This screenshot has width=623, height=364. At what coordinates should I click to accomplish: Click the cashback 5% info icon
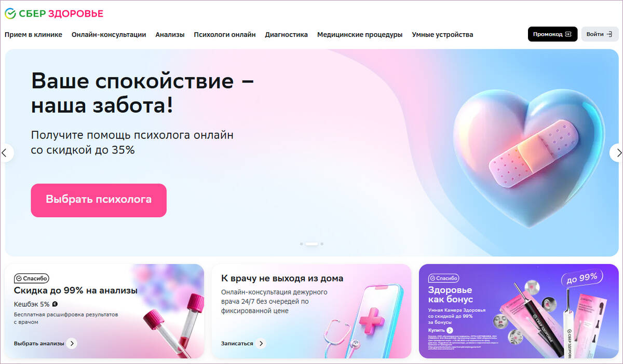[55, 304]
